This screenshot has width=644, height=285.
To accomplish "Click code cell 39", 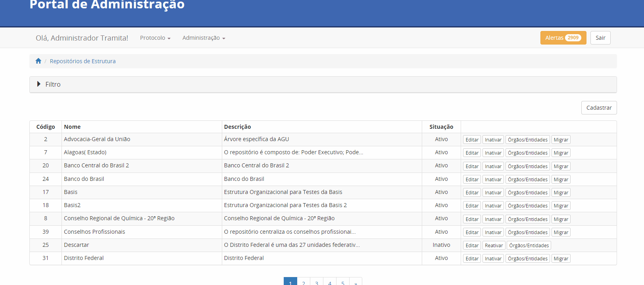I will pyautogui.click(x=46, y=232).
